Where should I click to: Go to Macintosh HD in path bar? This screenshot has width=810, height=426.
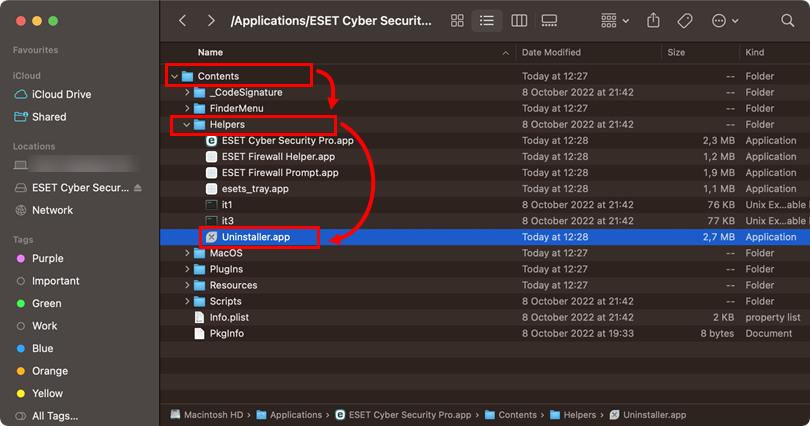[207, 415]
